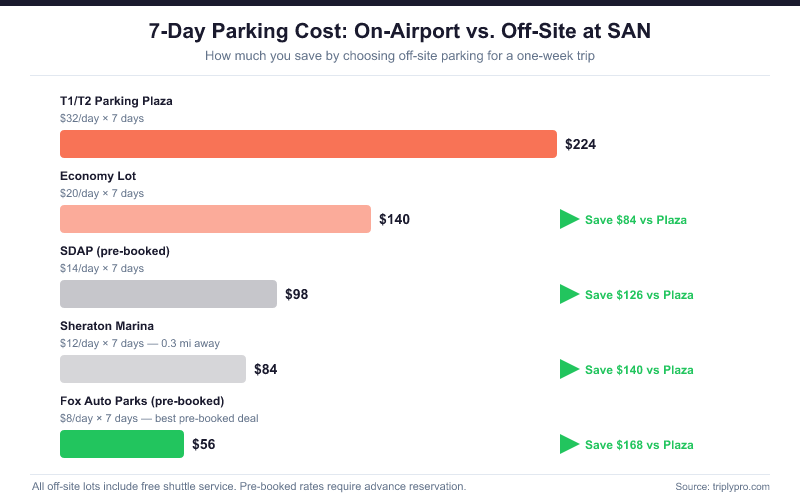Select the Sheraton Marina light-gray bar
The image size is (800, 500).
pyautogui.click(x=152, y=369)
